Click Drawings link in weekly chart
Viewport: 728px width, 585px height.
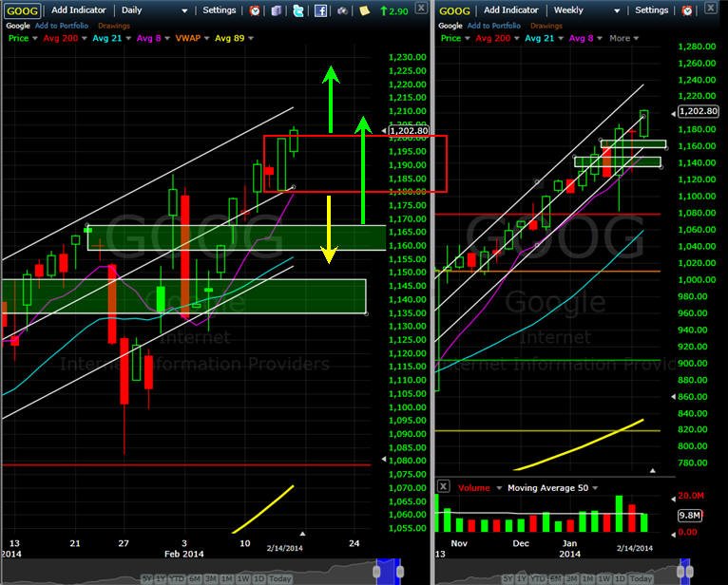[546, 26]
